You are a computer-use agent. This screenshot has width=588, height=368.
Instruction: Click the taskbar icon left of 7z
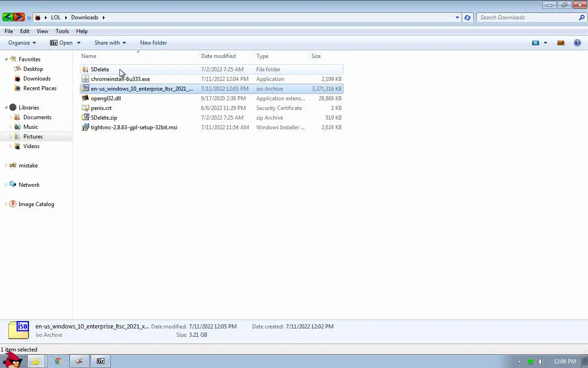click(79, 362)
